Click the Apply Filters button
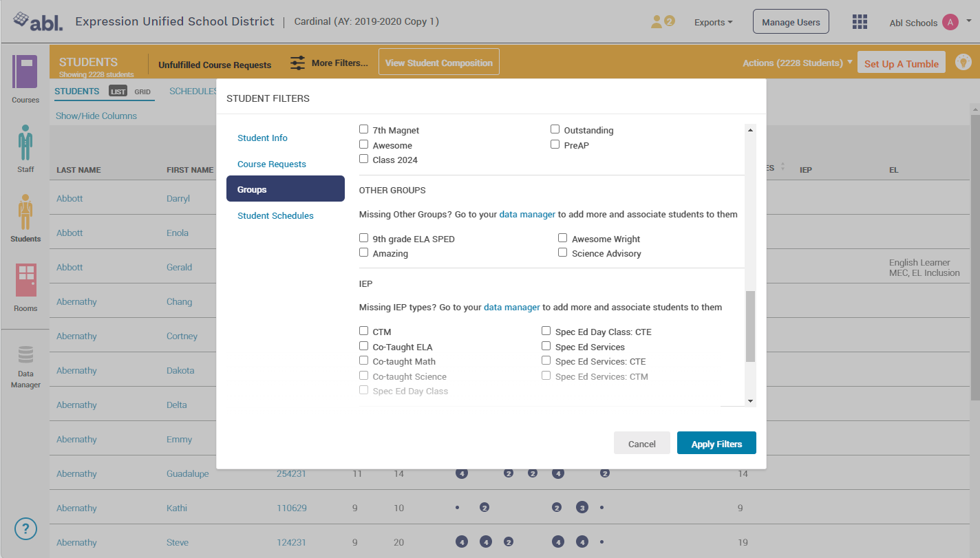 716,444
